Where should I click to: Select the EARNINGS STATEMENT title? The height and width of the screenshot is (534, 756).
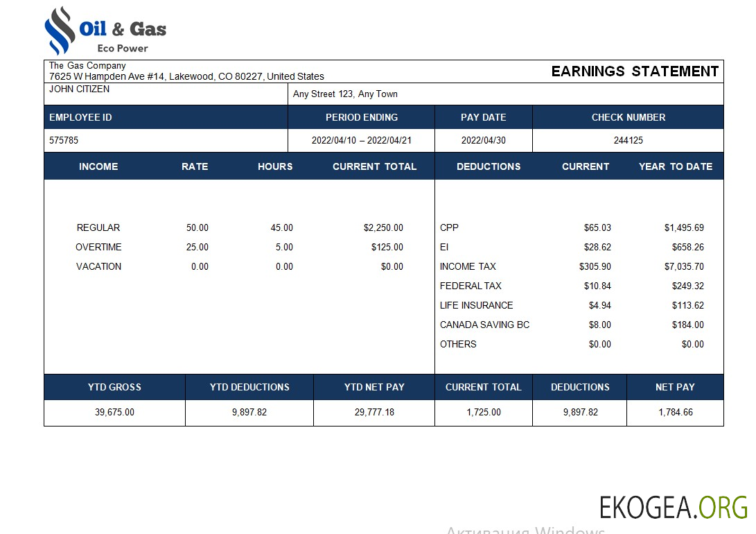(635, 71)
